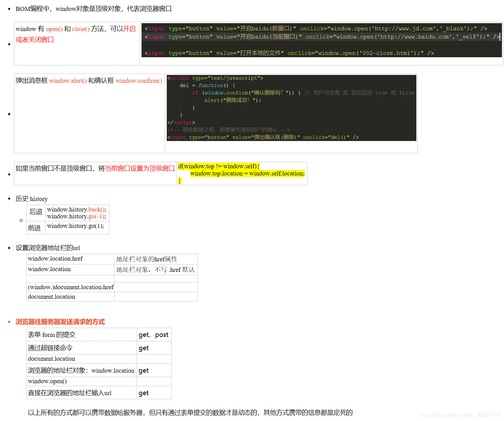Click the red text 'window.alert()'
Viewport: 504px width, 421px height.
(68, 81)
